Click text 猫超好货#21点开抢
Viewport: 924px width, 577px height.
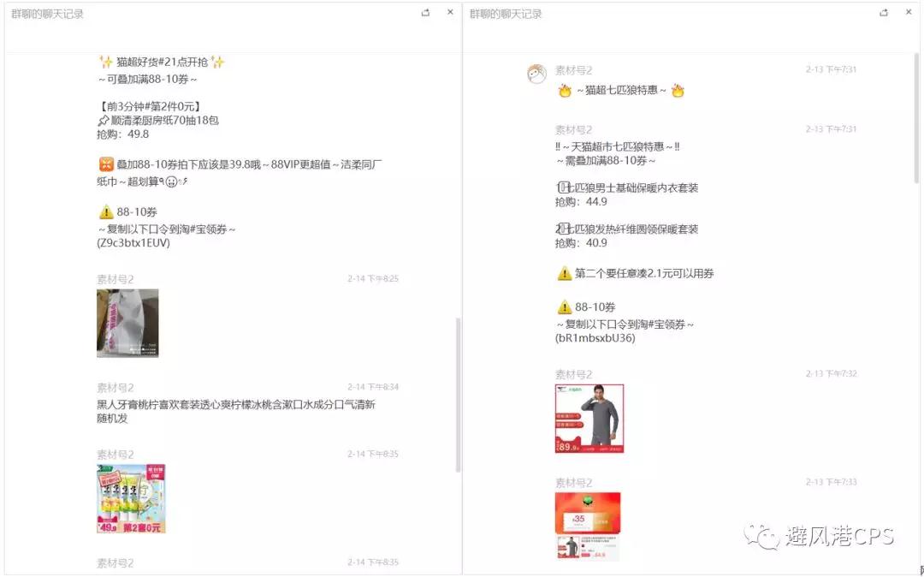[x=162, y=62]
